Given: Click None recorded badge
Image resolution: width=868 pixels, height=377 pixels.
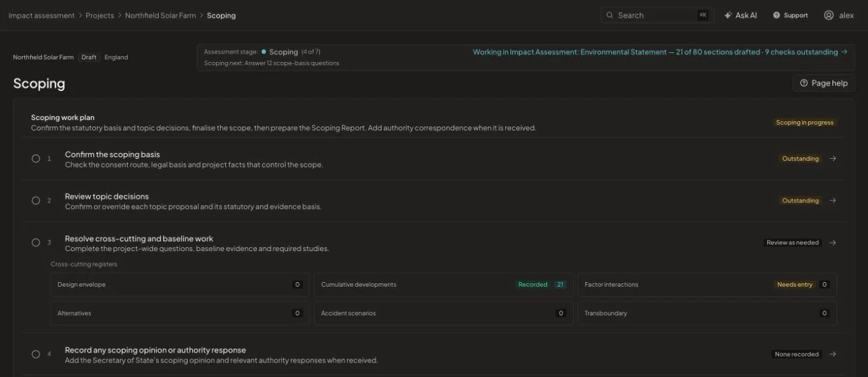Looking at the screenshot, I should point(797,355).
